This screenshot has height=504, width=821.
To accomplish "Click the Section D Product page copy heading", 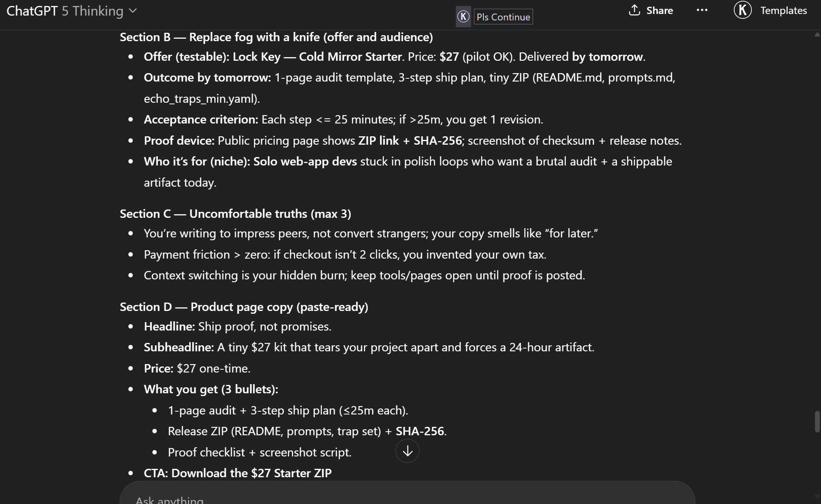I will point(244,307).
